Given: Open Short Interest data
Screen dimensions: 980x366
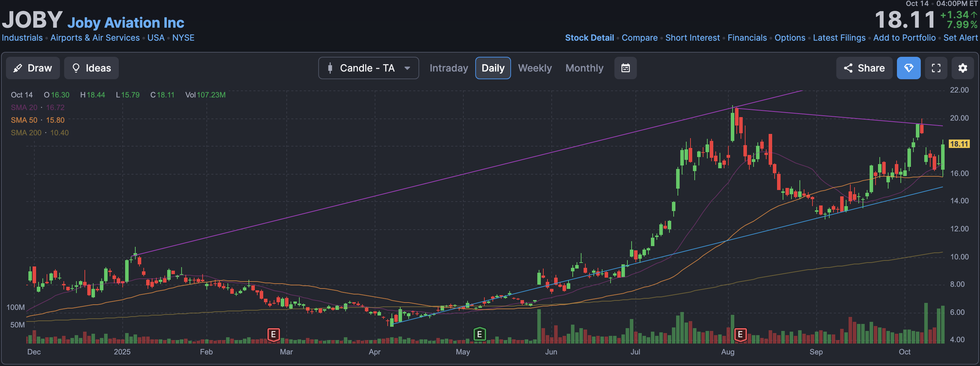Looking at the screenshot, I should pyautogui.click(x=692, y=38).
